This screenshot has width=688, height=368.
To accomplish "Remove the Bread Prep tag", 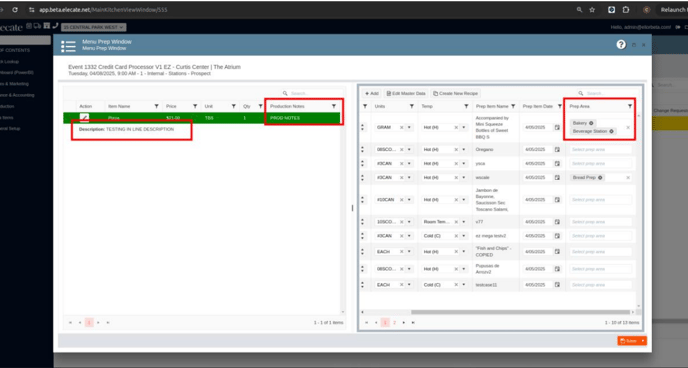I will click(x=600, y=178).
